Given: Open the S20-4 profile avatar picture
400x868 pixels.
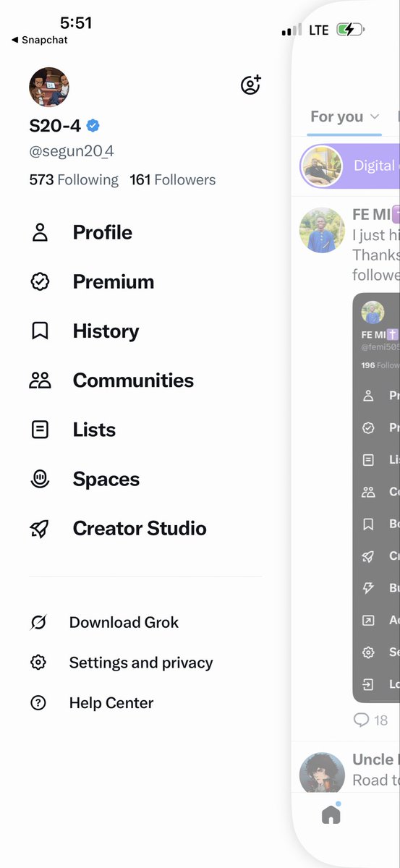Looking at the screenshot, I should click(x=49, y=88).
